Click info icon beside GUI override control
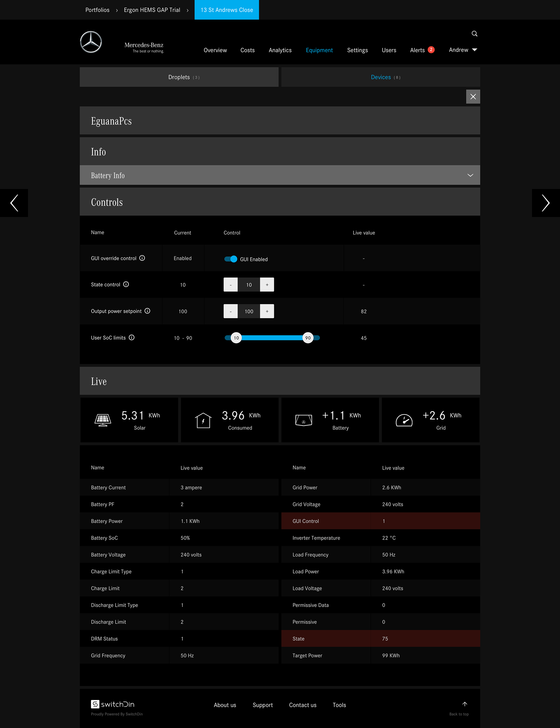560x728 pixels. (x=142, y=258)
